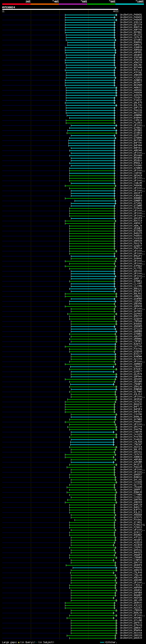Select the UniRef100_P00941 label
146x644 pixels.
[x=131, y=520]
